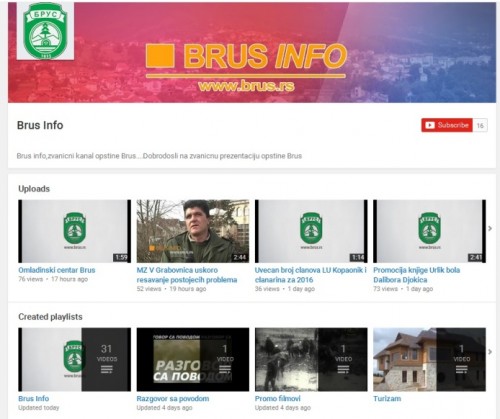Subscribe to the Brus Info channel
The image size is (500, 419).
tap(447, 125)
